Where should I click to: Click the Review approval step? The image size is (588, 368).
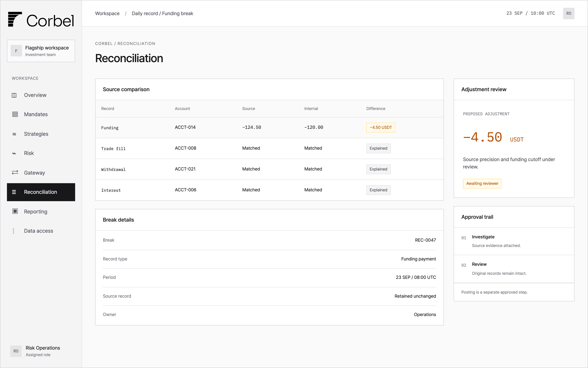[514, 269]
